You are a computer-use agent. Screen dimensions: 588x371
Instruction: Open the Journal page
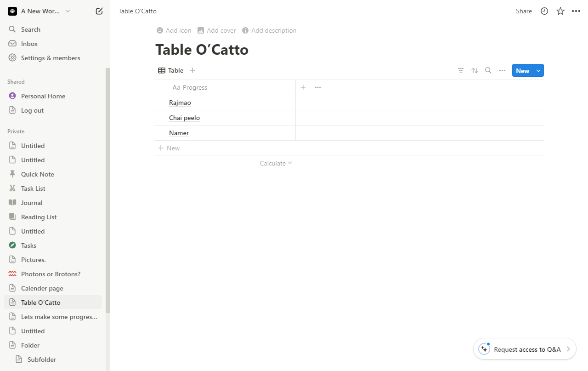click(53, 203)
